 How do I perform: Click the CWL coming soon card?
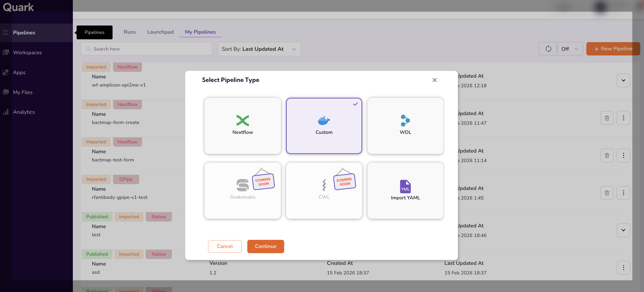coord(324,191)
